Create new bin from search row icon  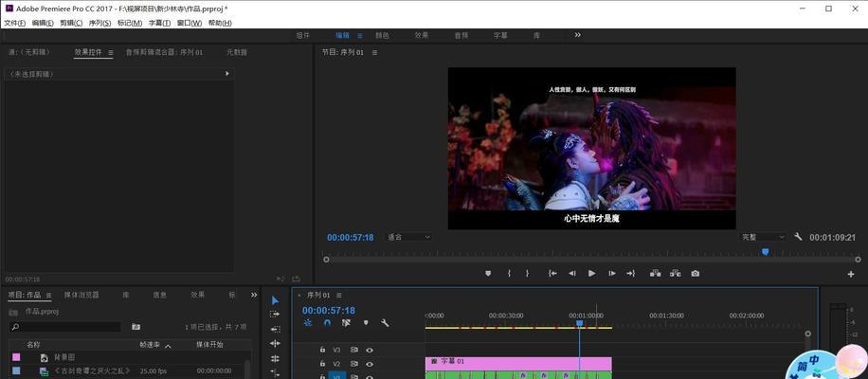(136, 327)
